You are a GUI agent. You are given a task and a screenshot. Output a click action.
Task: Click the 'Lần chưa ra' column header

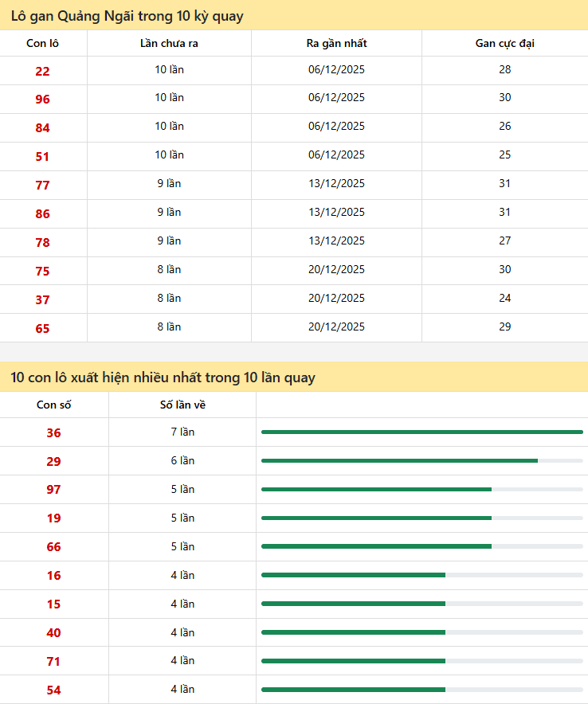pyautogui.click(x=169, y=44)
